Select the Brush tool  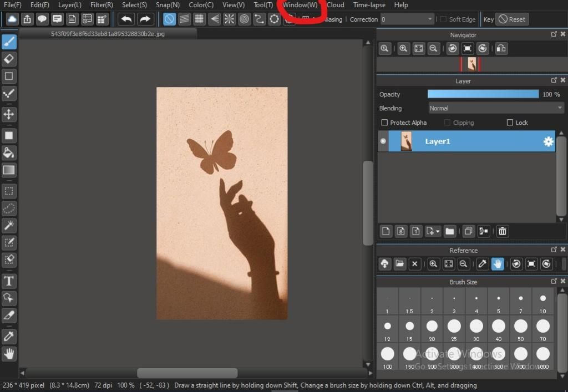(x=9, y=42)
